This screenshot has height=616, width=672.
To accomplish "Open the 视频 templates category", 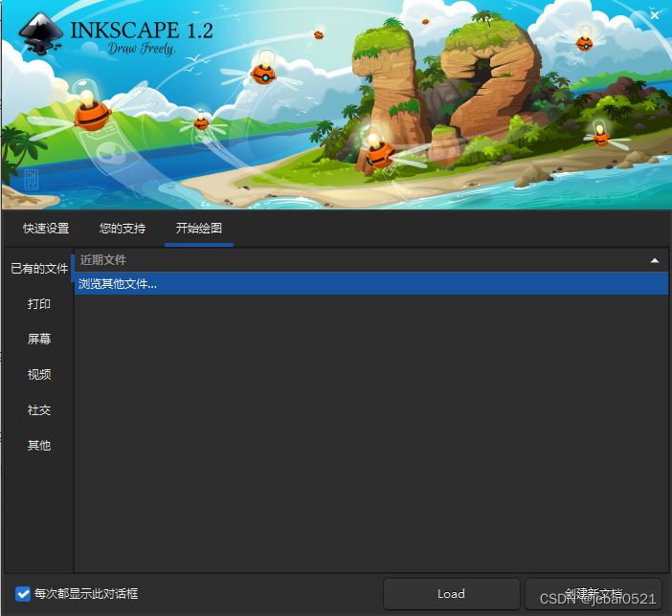I will pos(39,375).
